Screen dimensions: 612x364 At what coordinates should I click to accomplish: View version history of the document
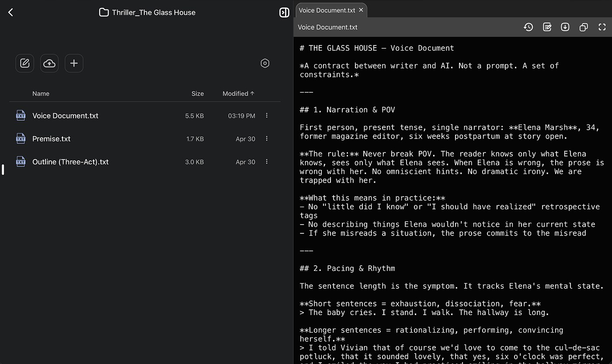[528, 27]
